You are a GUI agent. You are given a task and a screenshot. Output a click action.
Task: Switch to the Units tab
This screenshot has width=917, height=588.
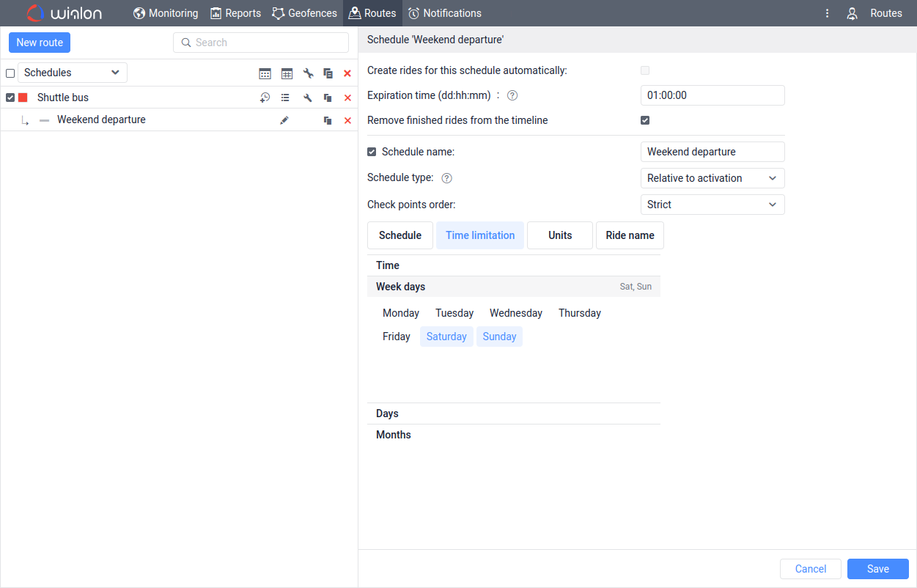point(559,235)
